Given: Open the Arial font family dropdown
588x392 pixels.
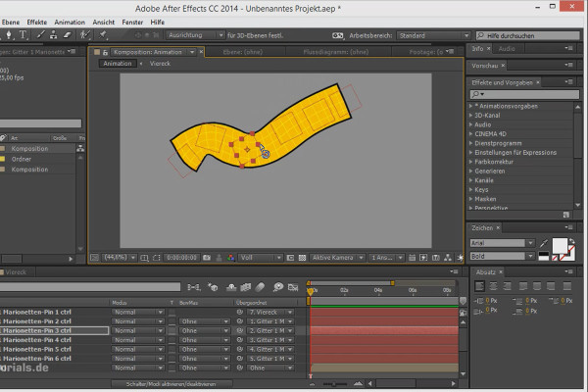Looking at the screenshot, I should (x=530, y=243).
